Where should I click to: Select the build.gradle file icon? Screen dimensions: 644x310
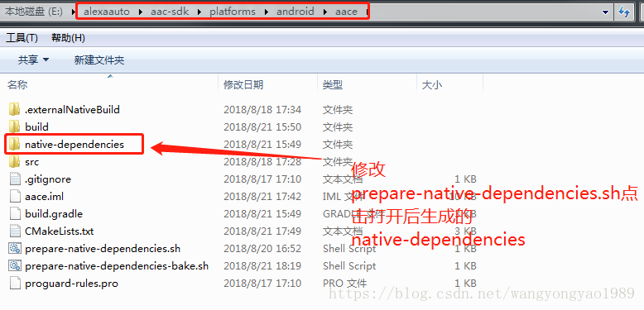tap(15, 213)
